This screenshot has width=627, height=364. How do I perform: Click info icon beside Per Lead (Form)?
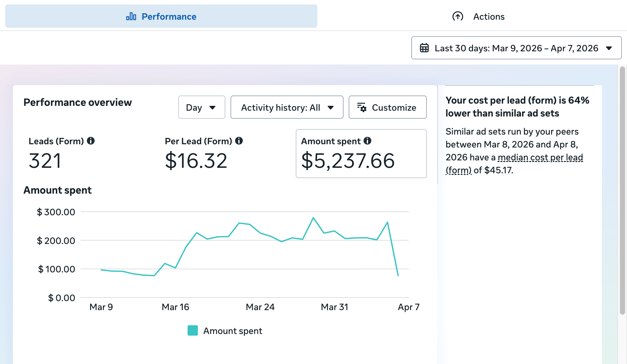pyautogui.click(x=239, y=141)
